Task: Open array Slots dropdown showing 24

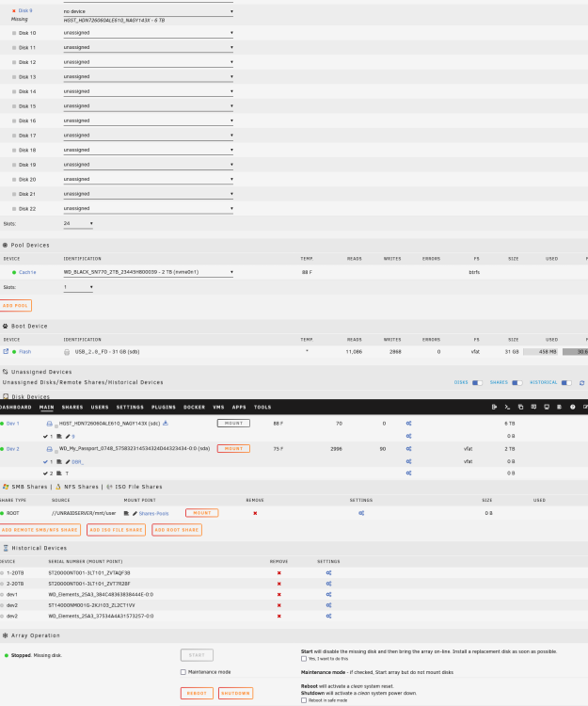Action: point(78,224)
